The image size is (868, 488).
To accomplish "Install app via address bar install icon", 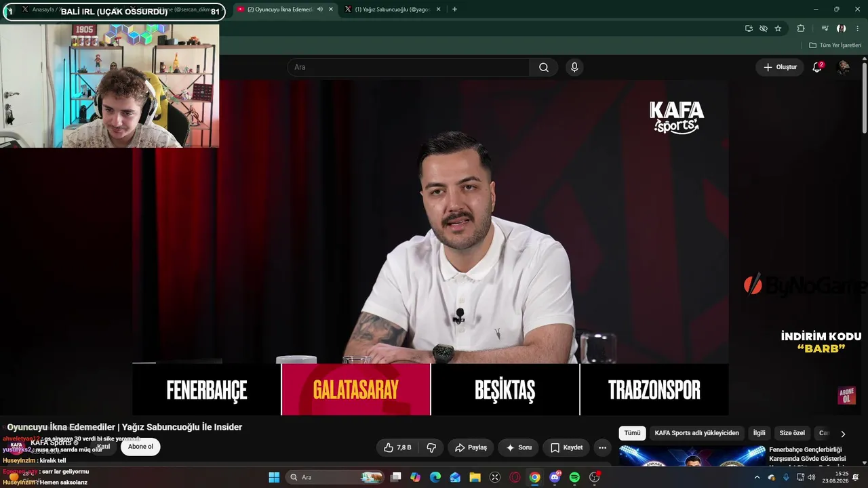I will coord(749,28).
